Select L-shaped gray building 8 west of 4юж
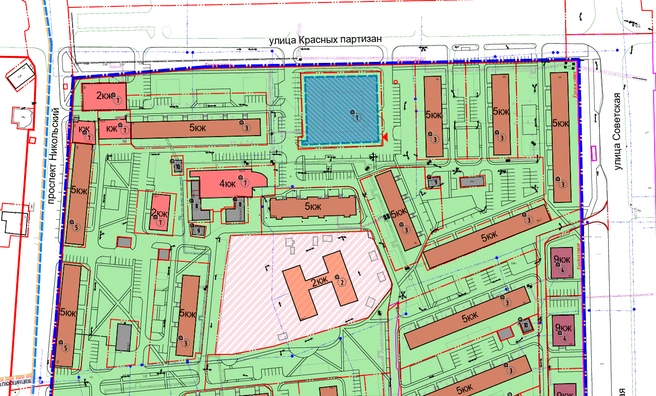The height and width of the screenshot is (396, 656). [x=200, y=202]
